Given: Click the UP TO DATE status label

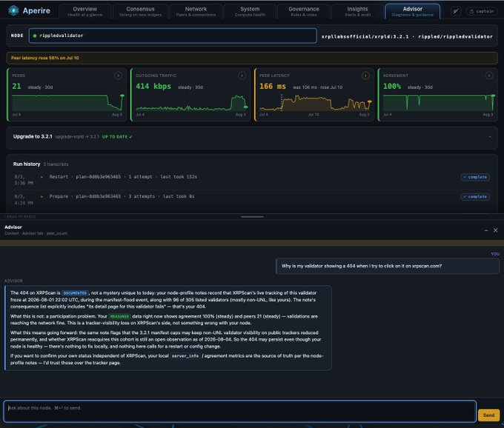Looking at the screenshot, I should point(117,137).
